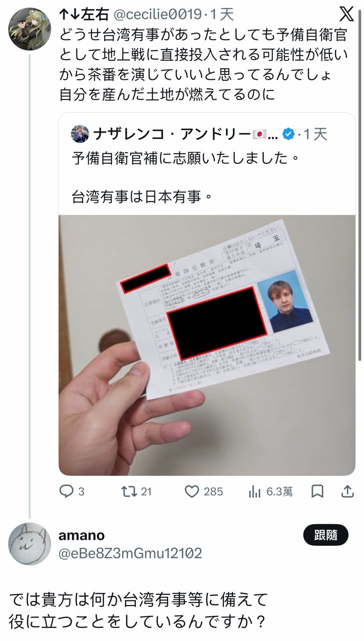Viewport: 364px width, 641px height.
Task: Open @eBe8Z3mGmu12102 profile handle
Action: point(131,553)
